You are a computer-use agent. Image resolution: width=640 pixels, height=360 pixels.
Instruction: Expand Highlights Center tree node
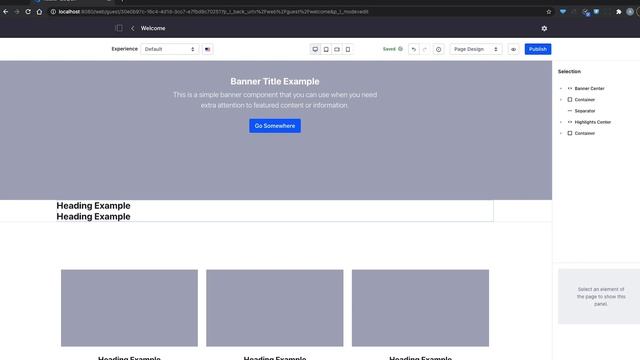point(561,122)
